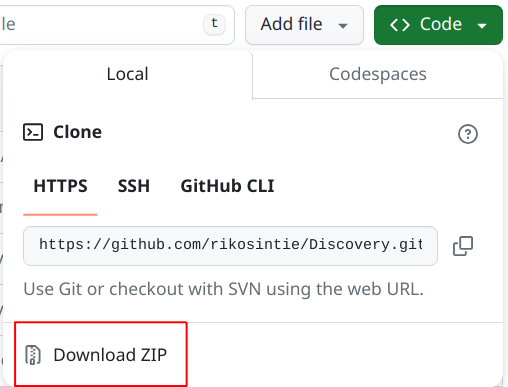Open the clone help question mark icon
This screenshot has width=508, height=387.
pyautogui.click(x=468, y=134)
